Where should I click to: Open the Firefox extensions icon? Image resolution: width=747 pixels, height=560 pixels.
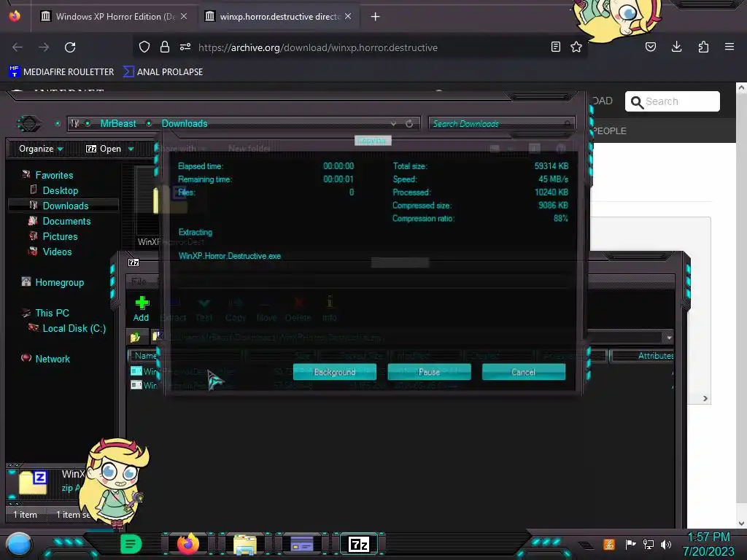pyautogui.click(x=703, y=47)
